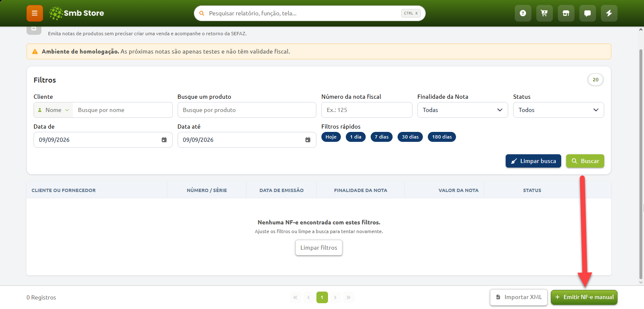Click the Smb Store logo
The width and height of the screenshot is (644, 309).
click(77, 13)
